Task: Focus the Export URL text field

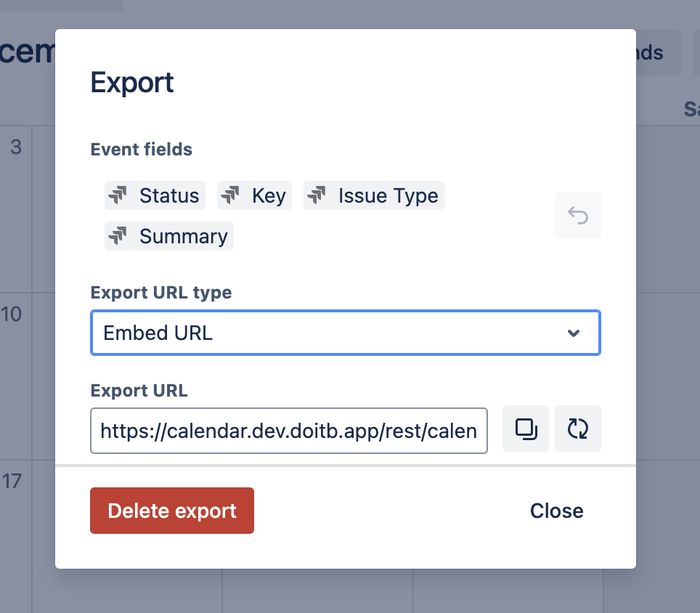Action: pos(288,431)
